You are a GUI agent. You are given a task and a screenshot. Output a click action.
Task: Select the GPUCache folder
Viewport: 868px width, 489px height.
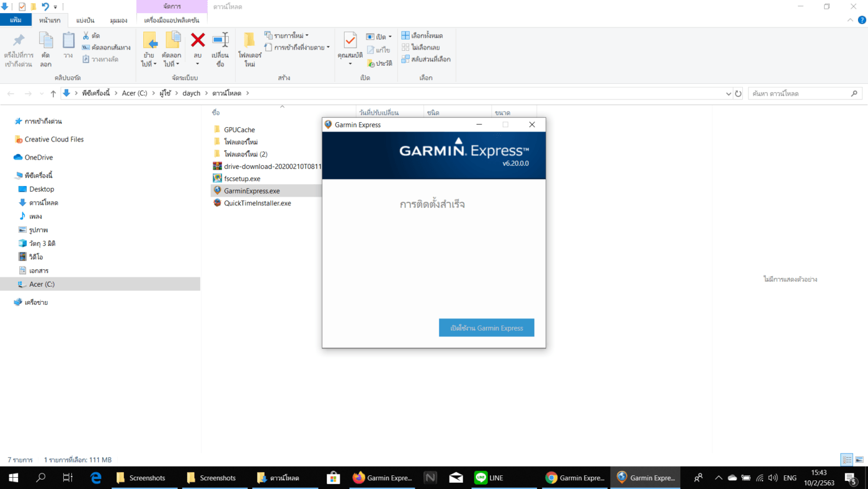click(x=239, y=130)
